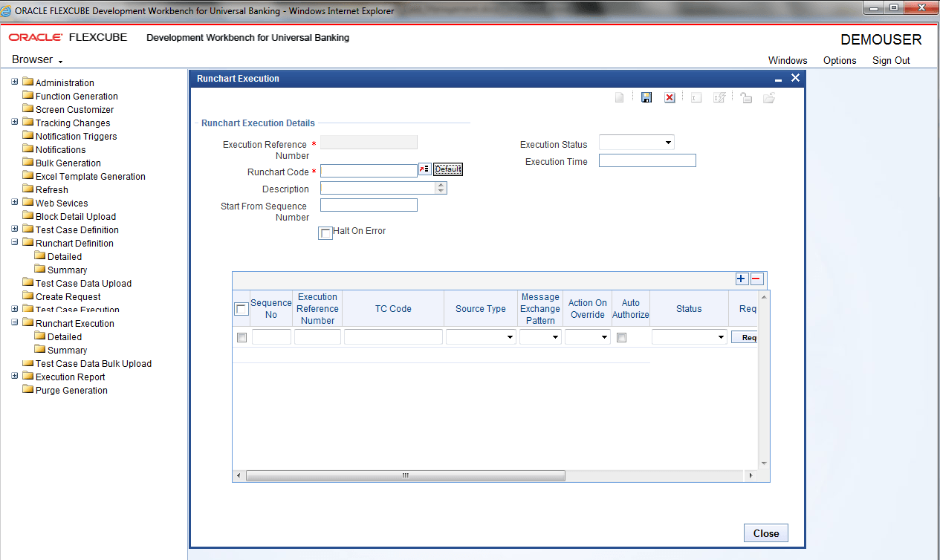This screenshot has height=560, width=940.
Task: Click folder icon beside Function Generation
Action: tap(28, 96)
